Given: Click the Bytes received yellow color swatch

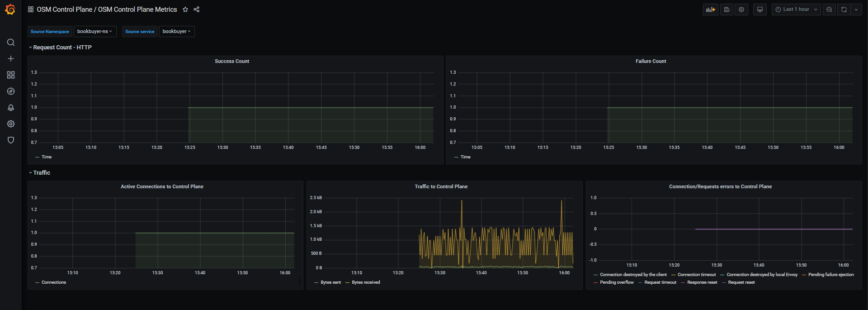Looking at the screenshot, I should (348, 282).
